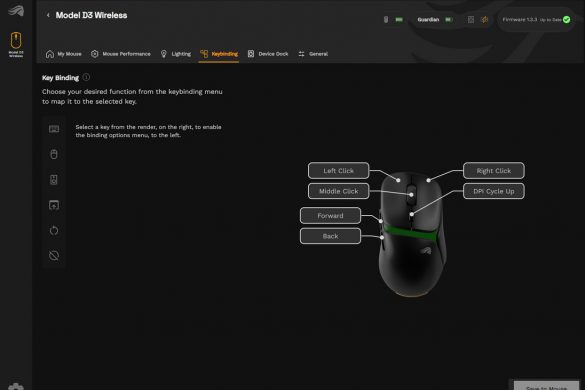Open the Lighting tab

[176, 54]
